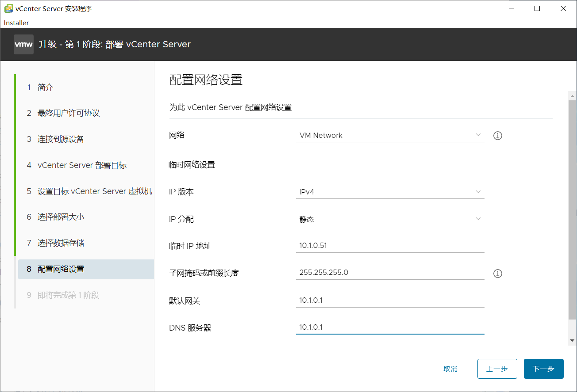
Task: Click the info icon beside the 网络 dropdown
Action: (x=497, y=136)
